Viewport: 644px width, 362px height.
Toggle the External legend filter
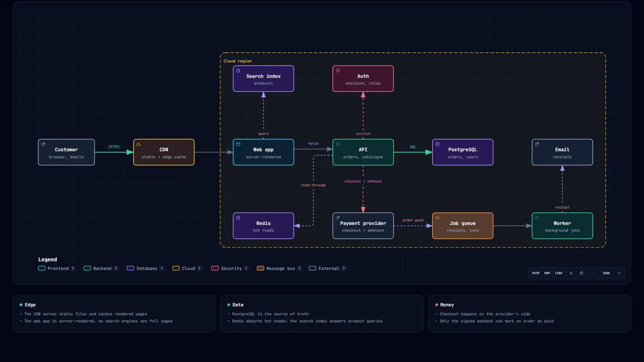click(328, 268)
